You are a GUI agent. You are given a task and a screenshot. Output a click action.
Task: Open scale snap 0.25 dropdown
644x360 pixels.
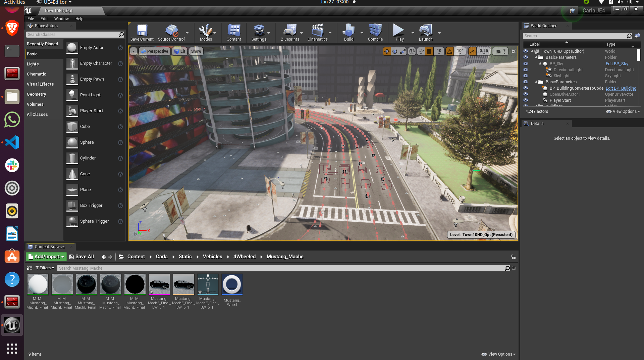tap(484, 51)
